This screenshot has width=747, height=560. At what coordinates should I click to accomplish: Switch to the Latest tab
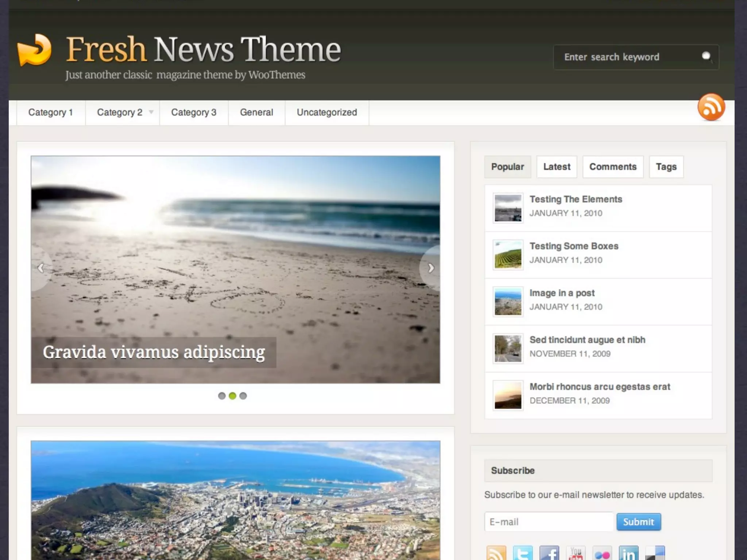click(x=557, y=167)
